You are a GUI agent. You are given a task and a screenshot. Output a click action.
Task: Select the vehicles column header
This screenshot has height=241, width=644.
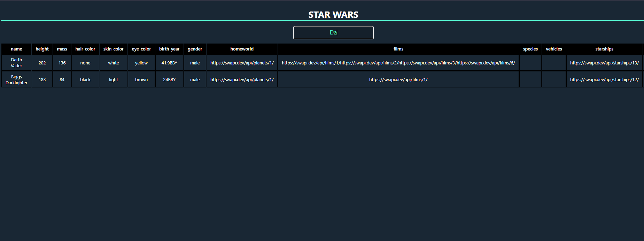pos(554,49)
